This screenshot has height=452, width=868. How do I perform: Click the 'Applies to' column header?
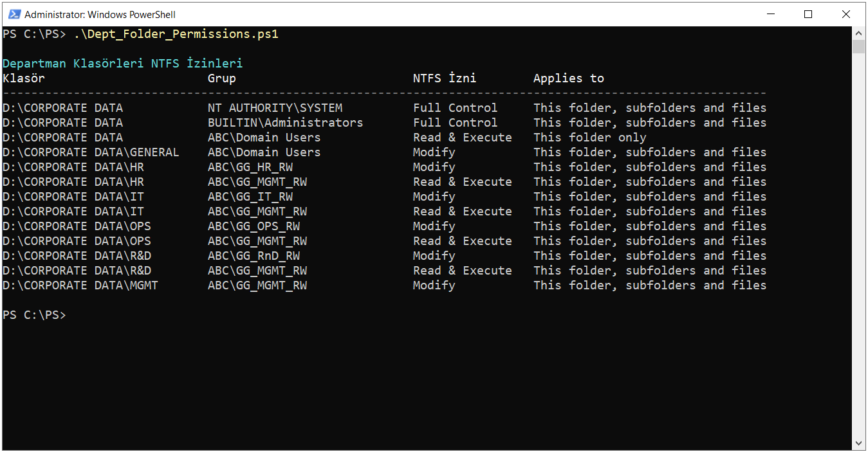[x=569, y=78]
